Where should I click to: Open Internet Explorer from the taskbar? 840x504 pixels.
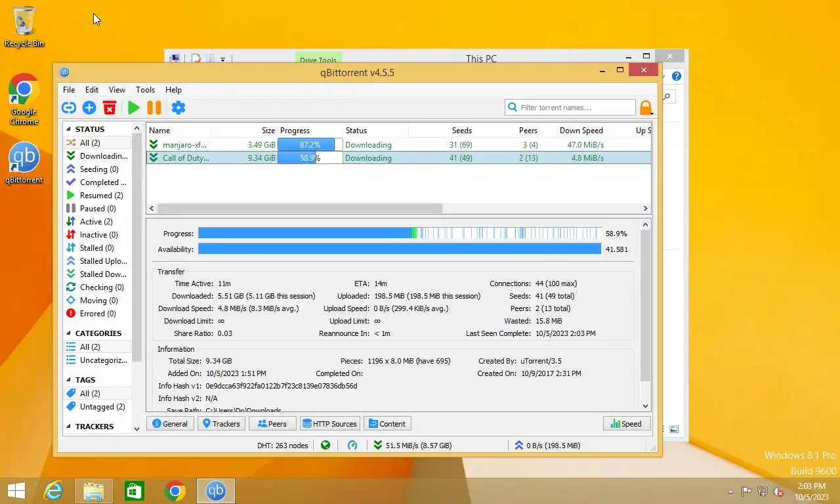[x=53, y=491]
